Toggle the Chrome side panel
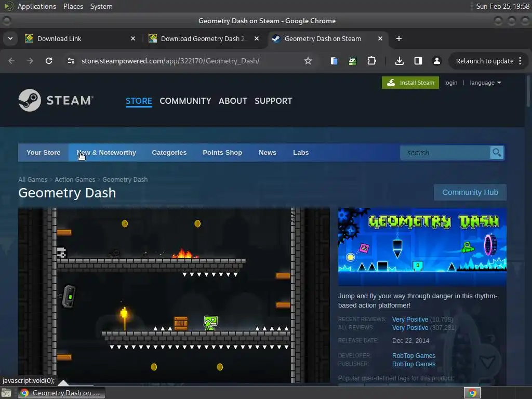 point(418,61)
